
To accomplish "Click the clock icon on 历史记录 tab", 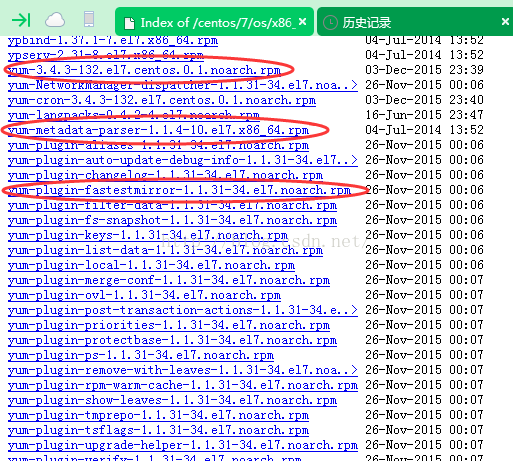I will tap(330, 23).
